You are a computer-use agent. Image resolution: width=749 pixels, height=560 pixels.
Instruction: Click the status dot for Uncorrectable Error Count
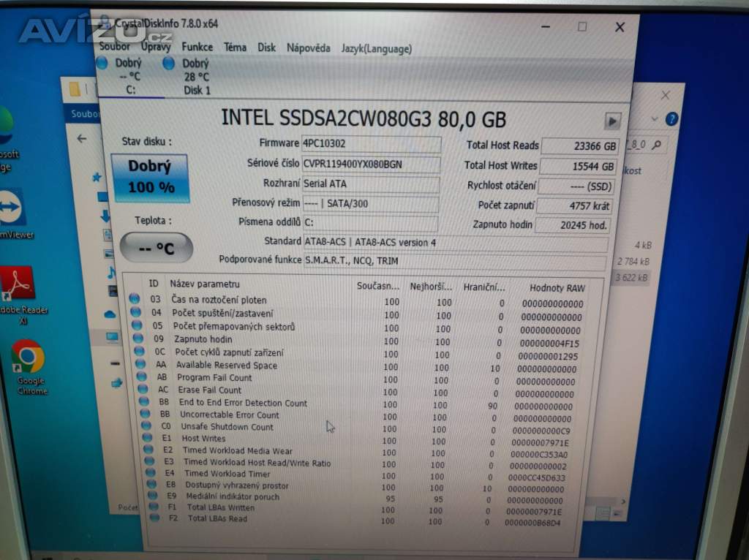[x=146, y=414]
